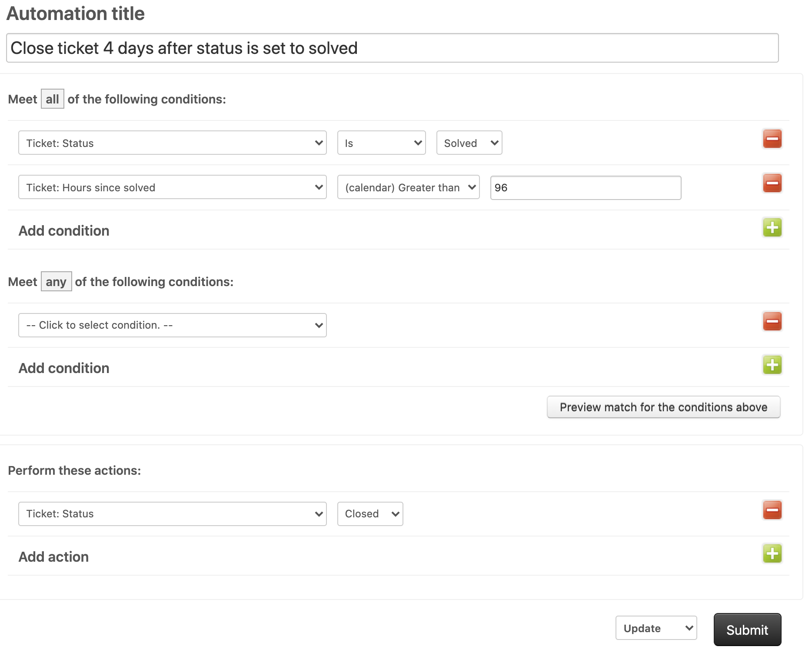Image resolution: width=812 pixels, height=653 pixels.
Task: Add a new condition under the any section
Action: point(772,365)
